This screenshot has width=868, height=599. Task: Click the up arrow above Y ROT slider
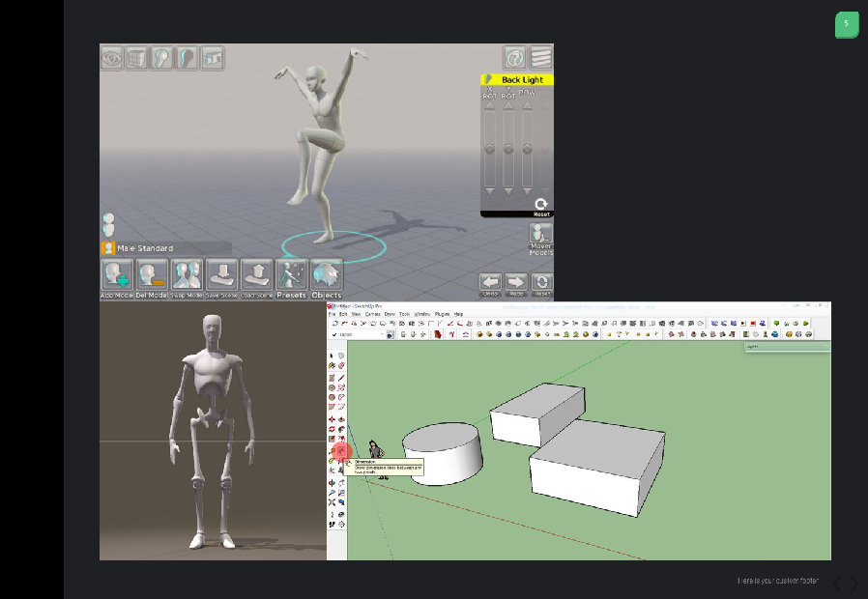[x=508, y=105]
